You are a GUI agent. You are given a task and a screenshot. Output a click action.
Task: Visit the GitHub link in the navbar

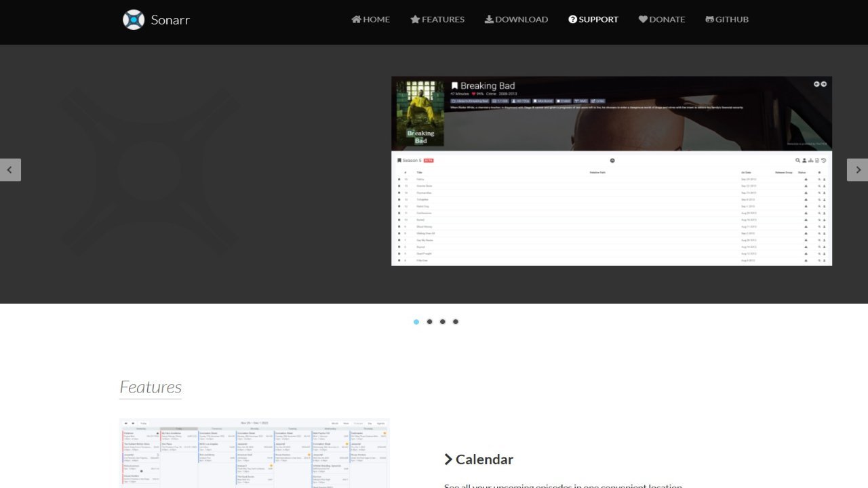(727, 20)
